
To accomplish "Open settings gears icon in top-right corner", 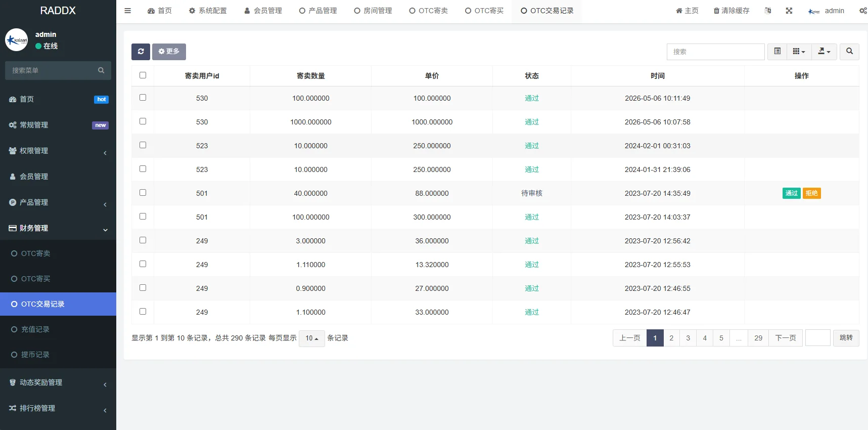I will pyautogui.click(x=863, y=11).
